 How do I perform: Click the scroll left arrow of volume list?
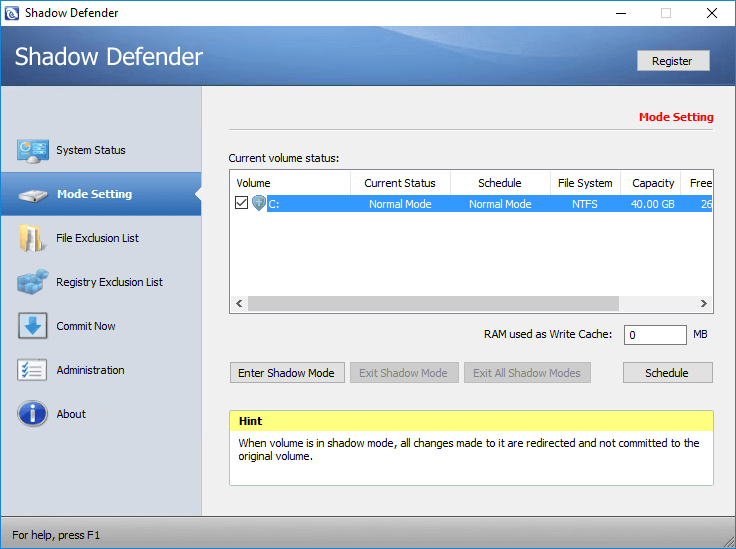click(239, 304)
